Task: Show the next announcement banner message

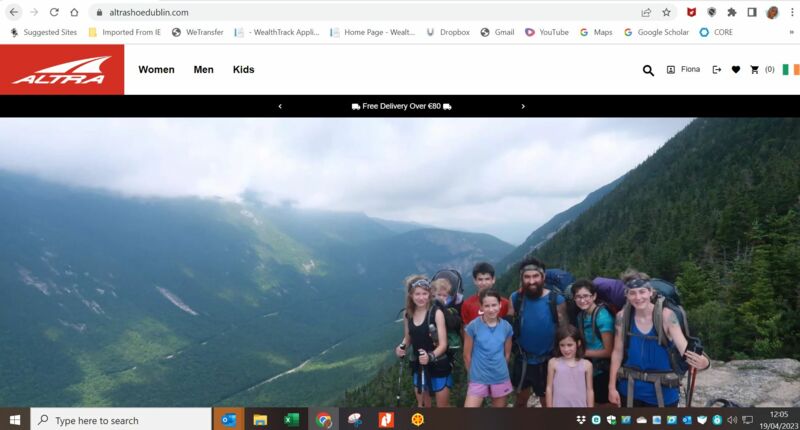Action: pyautogui.click(x=523, y=106)
